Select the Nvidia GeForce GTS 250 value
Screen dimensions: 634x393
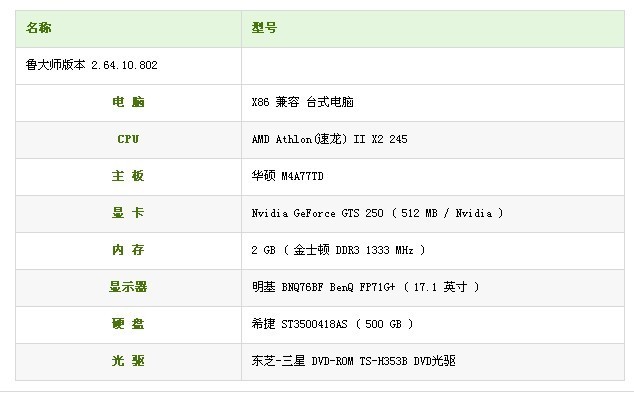pos(377,213)
